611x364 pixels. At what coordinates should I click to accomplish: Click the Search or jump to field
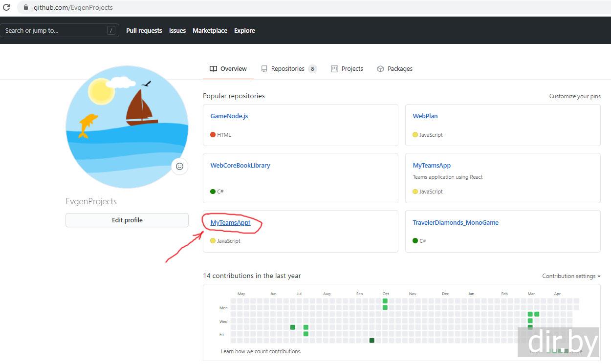point(54,30)
